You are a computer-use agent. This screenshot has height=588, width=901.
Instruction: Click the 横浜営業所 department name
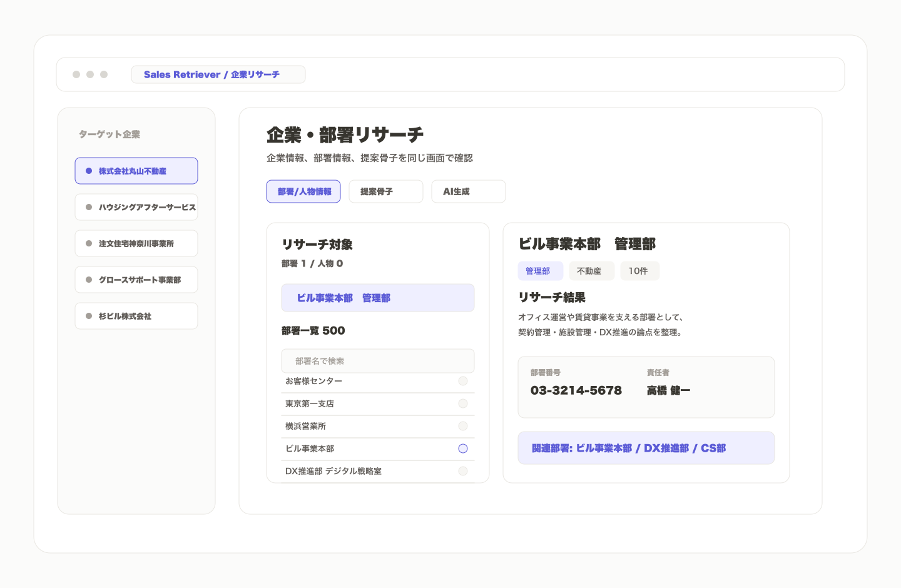[x=305, y=426]
